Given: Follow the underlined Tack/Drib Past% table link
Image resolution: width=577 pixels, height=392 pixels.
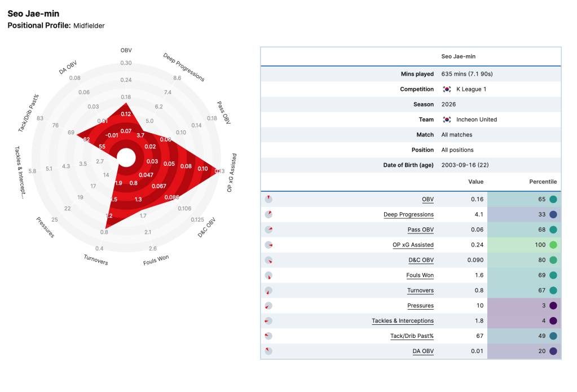Looking at the screenshot, I should (412, 336).
